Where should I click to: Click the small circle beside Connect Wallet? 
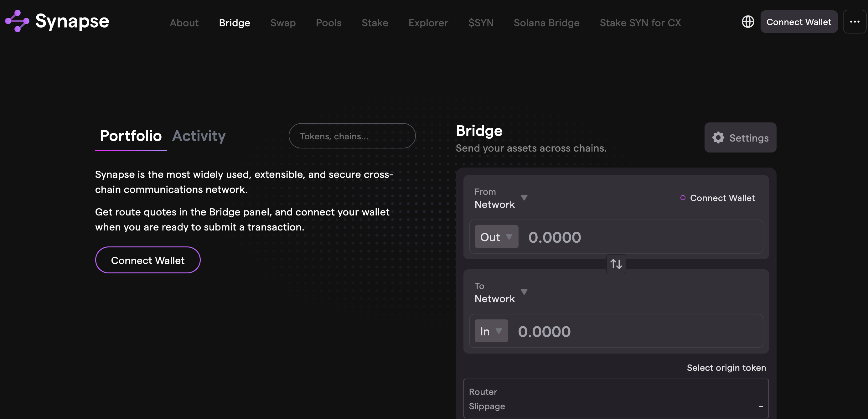pyautogui.click(x=683, y=198)
